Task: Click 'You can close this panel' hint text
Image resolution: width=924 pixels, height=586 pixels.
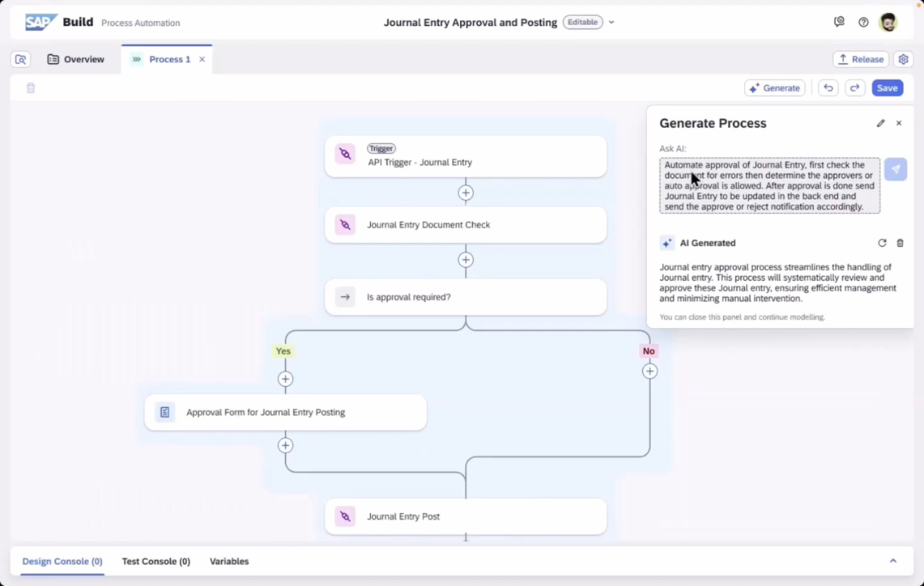Action: coord(742,316)
